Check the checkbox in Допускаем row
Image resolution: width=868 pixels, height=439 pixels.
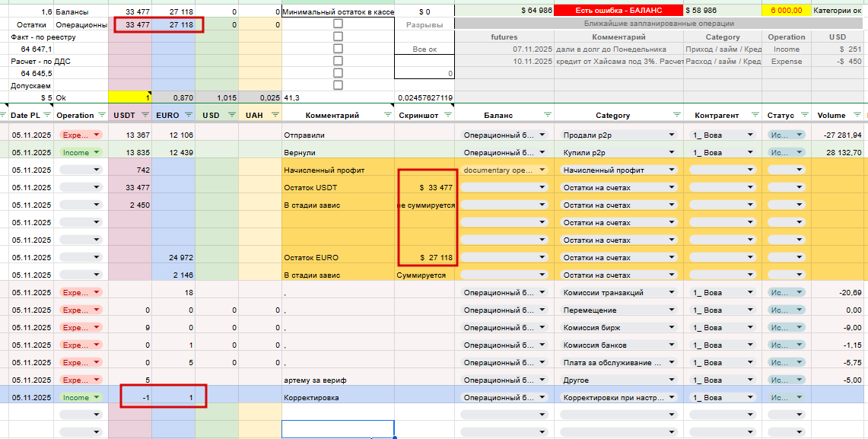coord(338,85)
